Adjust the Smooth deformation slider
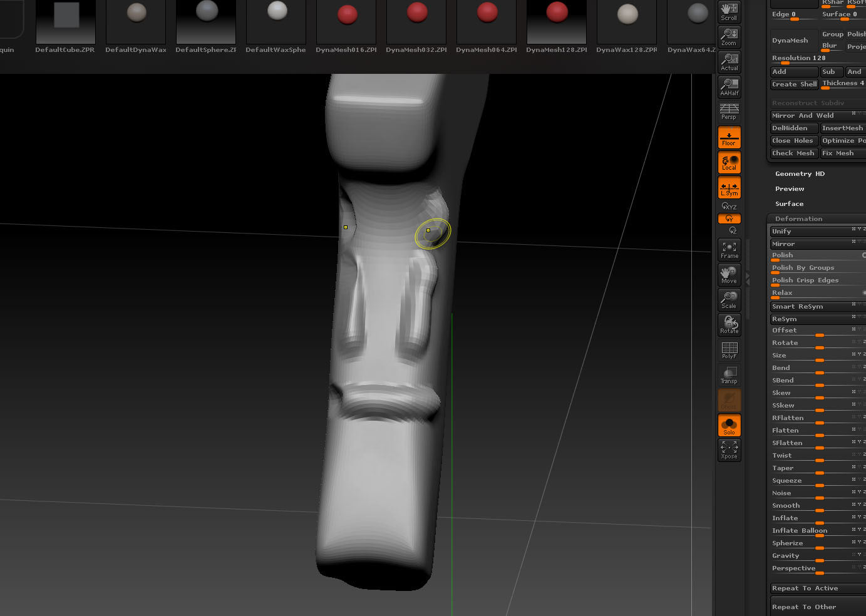Viewport: 866px width, 616px height. point(817,506)
